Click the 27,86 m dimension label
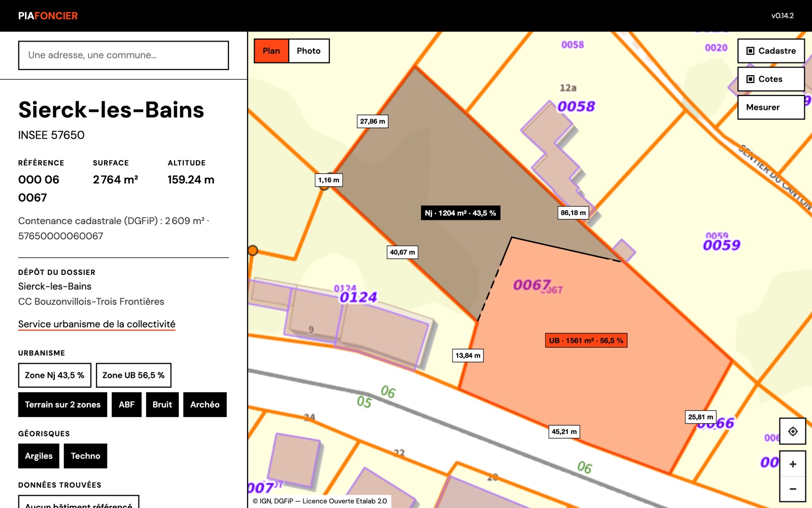 click(x=373, y=121)
